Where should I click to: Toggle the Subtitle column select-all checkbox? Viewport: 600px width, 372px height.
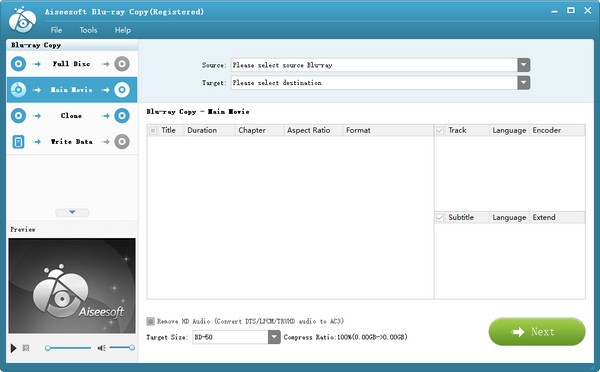pyautogui.click(x=440, y=218)
